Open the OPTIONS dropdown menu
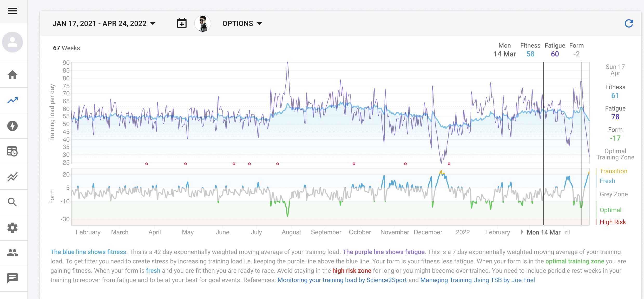 pyautogui.click(x=242, y=23)
